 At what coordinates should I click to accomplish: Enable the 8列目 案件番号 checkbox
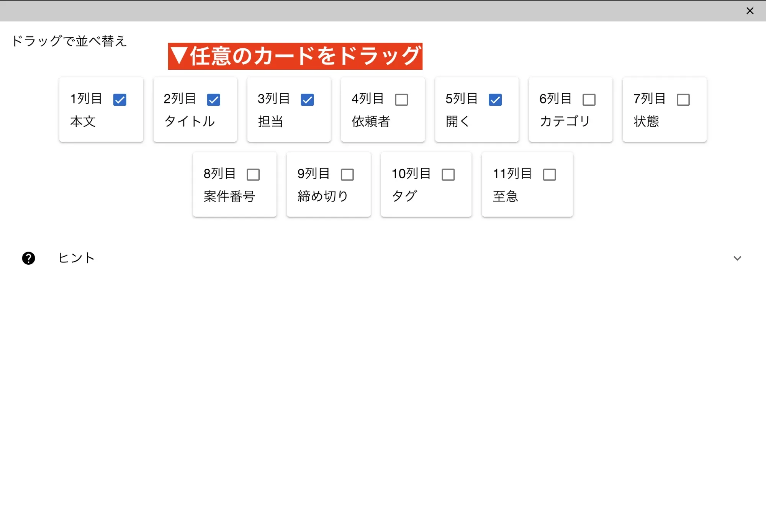click(253, 175)
